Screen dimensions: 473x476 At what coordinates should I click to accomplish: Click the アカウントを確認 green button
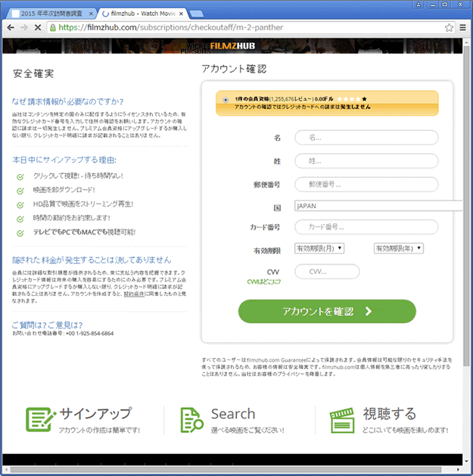(x=327, y=311)
